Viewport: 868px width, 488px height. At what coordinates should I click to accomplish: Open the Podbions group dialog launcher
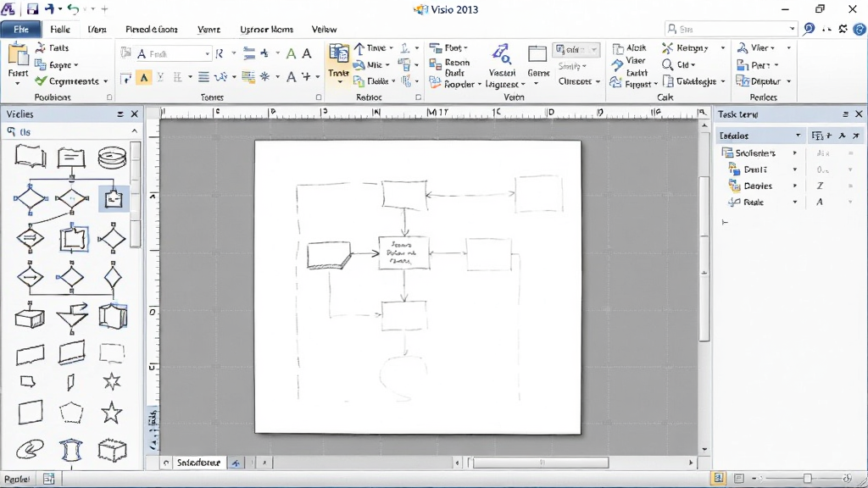(x=109, y=97)
